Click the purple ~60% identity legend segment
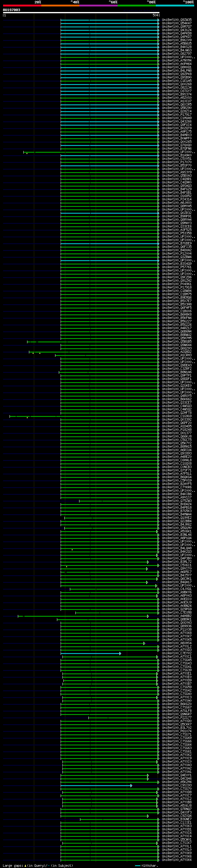This screenshot has width=197, height=868. pyautogui.click(x=98, y=6)
